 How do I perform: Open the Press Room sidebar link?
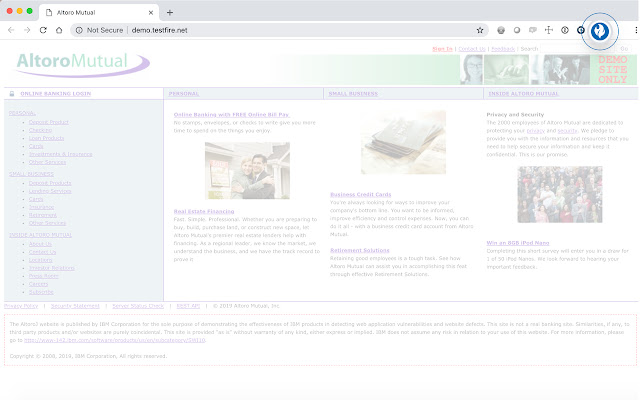click(44, 276)
